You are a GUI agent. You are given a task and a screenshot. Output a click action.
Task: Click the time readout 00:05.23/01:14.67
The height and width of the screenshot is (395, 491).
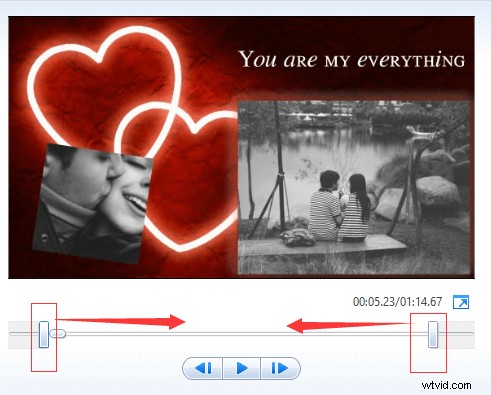click(397, 302)
